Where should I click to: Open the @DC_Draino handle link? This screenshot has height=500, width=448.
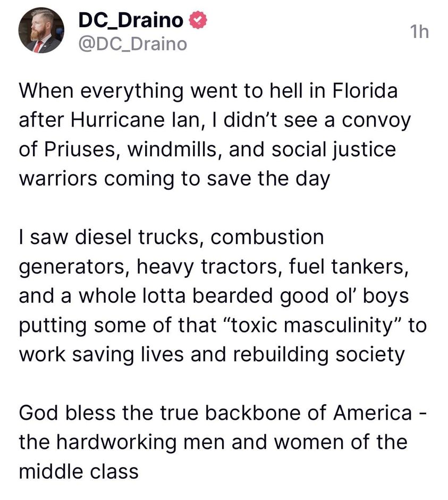[132, 44]
